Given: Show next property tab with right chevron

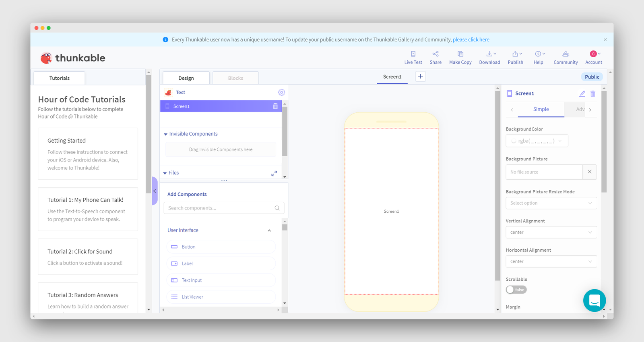Looking at the screenshot, I should coord(590,110).
